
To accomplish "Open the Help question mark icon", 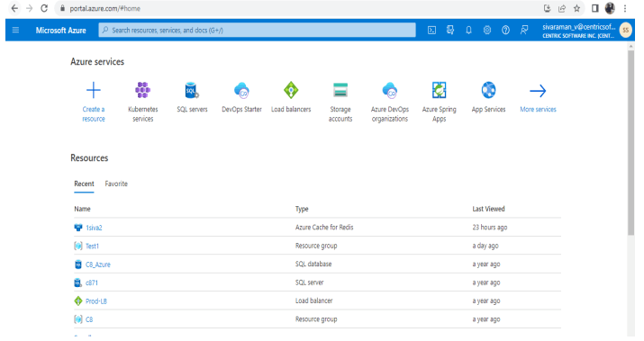I will [505, 30].
